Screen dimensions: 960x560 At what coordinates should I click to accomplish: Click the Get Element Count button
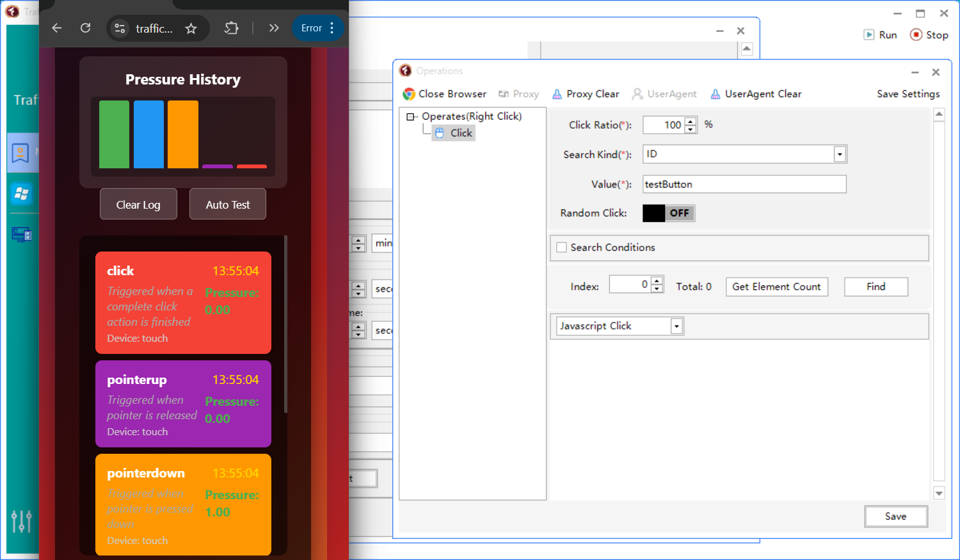(776, 287)
